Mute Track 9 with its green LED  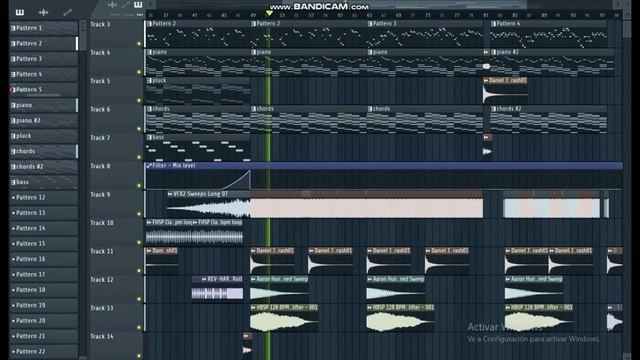[139, 213]
